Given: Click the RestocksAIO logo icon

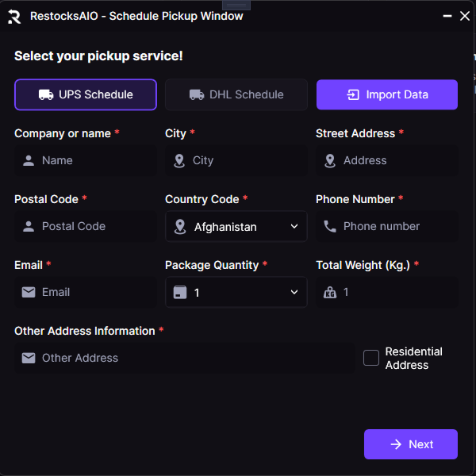Looking at the screenshot, I should (14, 16).
